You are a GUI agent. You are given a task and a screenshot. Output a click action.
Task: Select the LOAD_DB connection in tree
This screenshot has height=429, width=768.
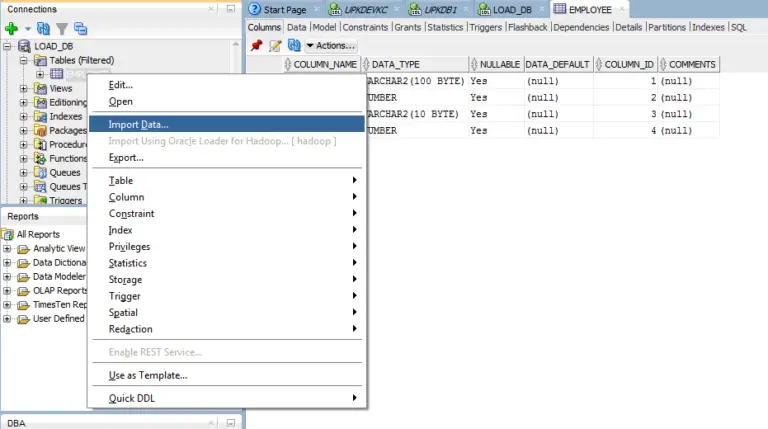point(53,47)
